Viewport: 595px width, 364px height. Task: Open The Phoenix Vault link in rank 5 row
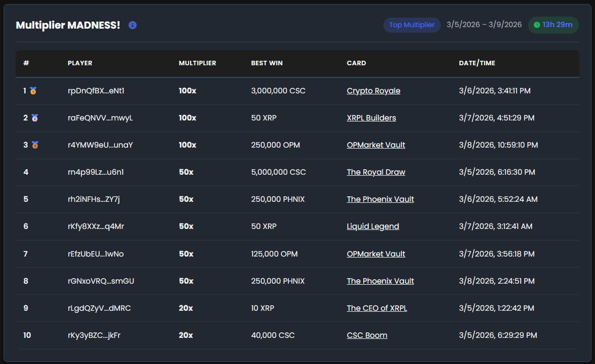pos(380,199)
